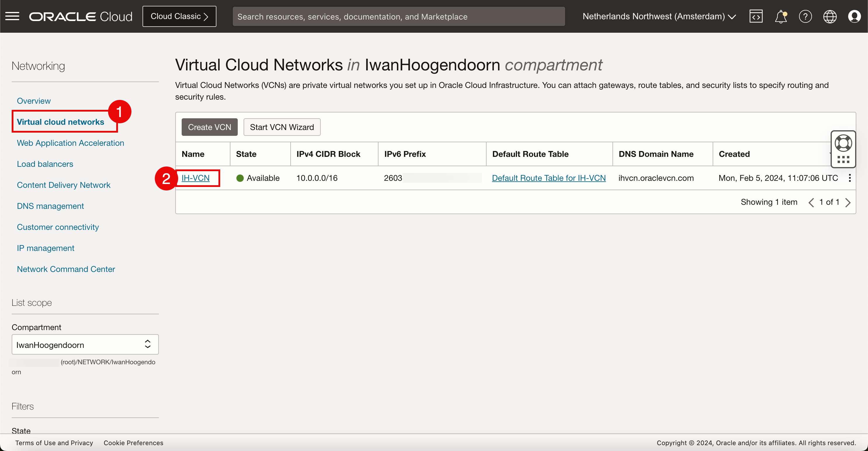The image size is (868, 451).
Task: Open DNS management from the sidebar
Action: point(50,206)
